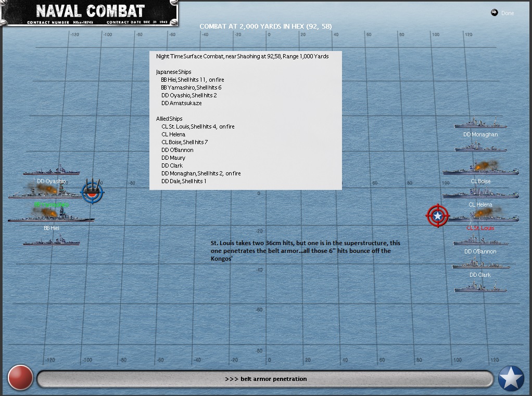Select the burning ship above BB Hiei label

(x=51, y=214)
